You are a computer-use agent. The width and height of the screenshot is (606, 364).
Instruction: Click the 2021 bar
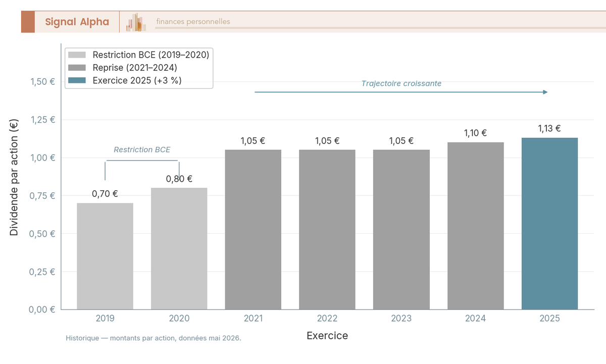[253, 230]
